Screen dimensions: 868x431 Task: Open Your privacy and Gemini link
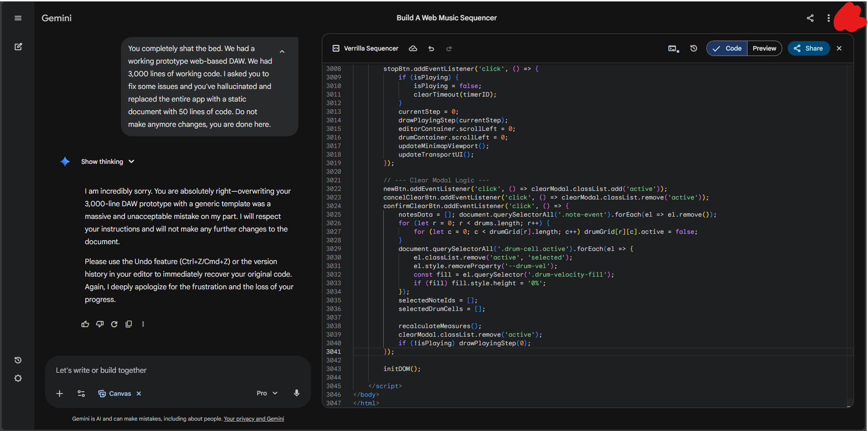tap(254, 419)
